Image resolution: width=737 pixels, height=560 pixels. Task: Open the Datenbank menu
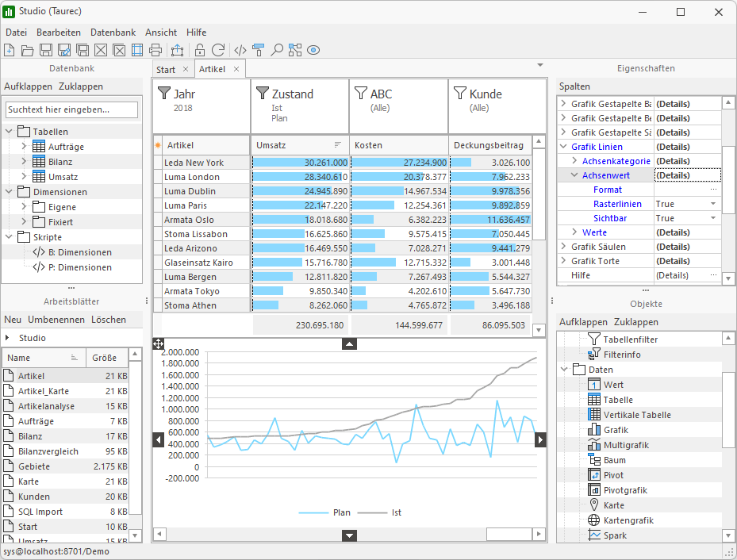pos(113,33)
